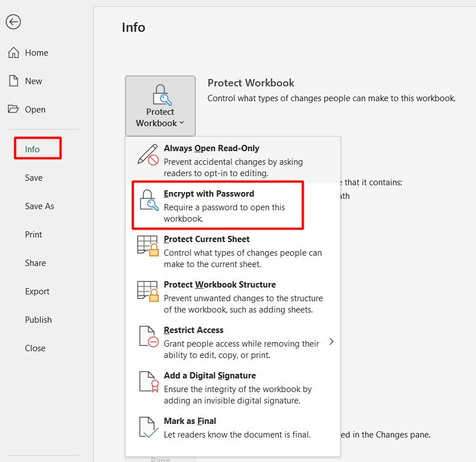
Task: Click the Mark as Final checkmark icon
Action: 148,427
